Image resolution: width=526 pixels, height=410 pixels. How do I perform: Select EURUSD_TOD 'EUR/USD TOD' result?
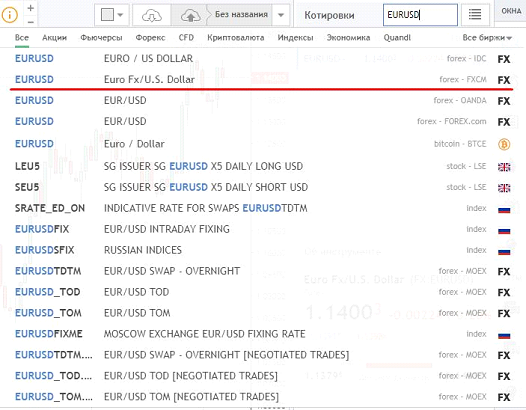click(x=262, y=292)
